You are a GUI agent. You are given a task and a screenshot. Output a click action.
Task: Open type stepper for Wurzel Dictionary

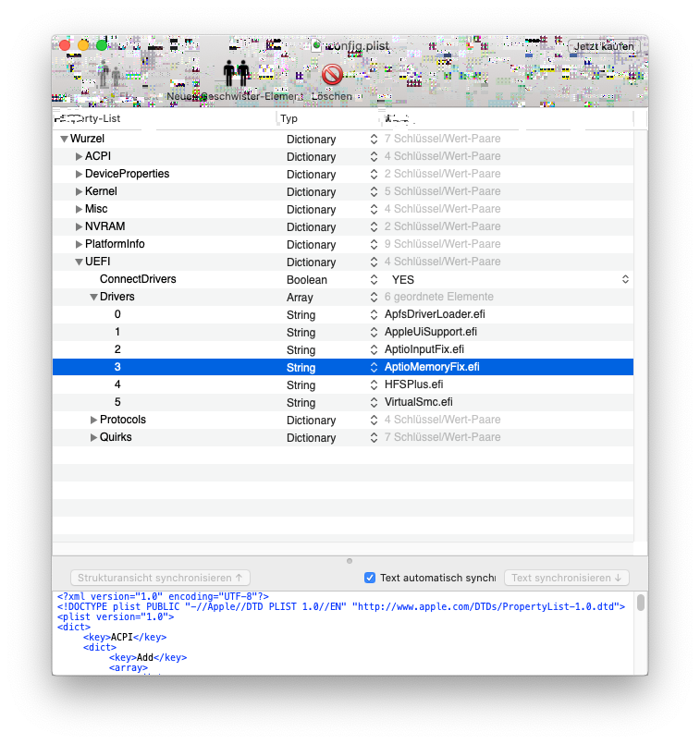tap(374, 139)
